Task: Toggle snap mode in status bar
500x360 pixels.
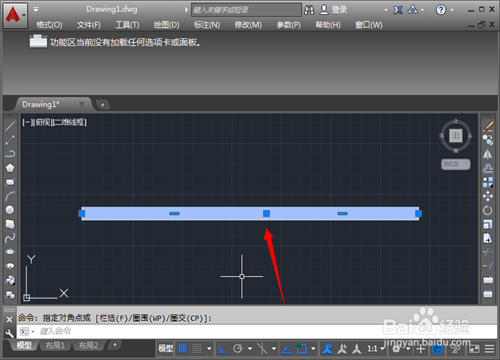Action: (x=197, y=349)
